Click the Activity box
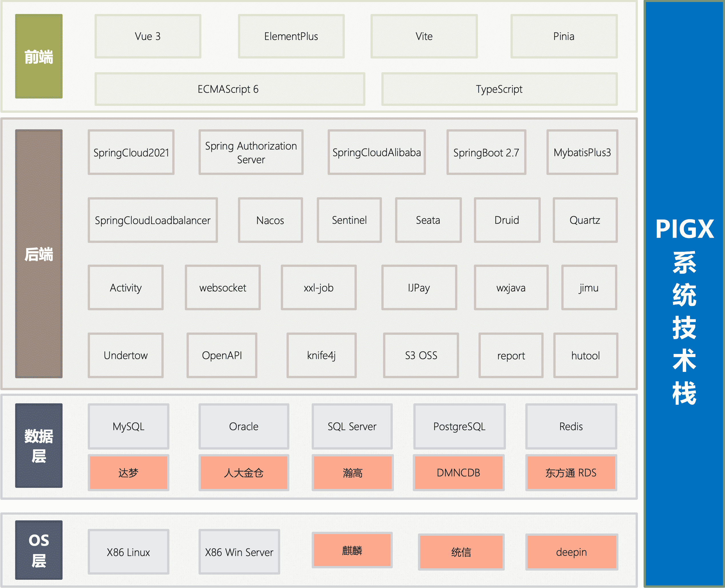 [x=125, y=287]
